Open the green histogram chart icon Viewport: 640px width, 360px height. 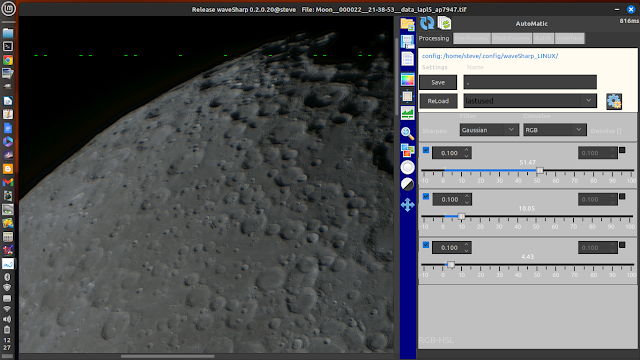407,113
